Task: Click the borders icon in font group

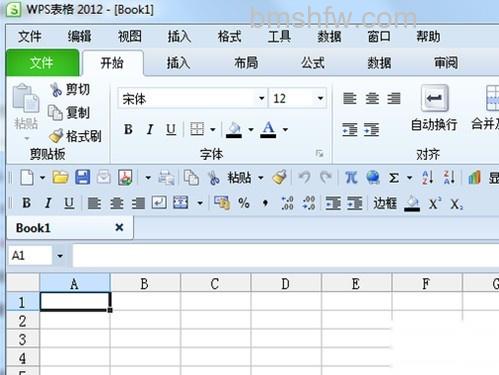Action: 197,129
